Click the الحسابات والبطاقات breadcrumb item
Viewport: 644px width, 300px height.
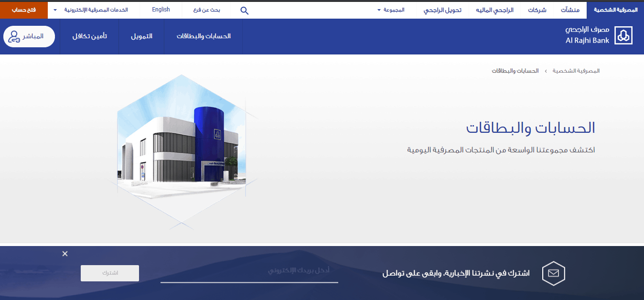pyautogui.click(x=515, y=71)
